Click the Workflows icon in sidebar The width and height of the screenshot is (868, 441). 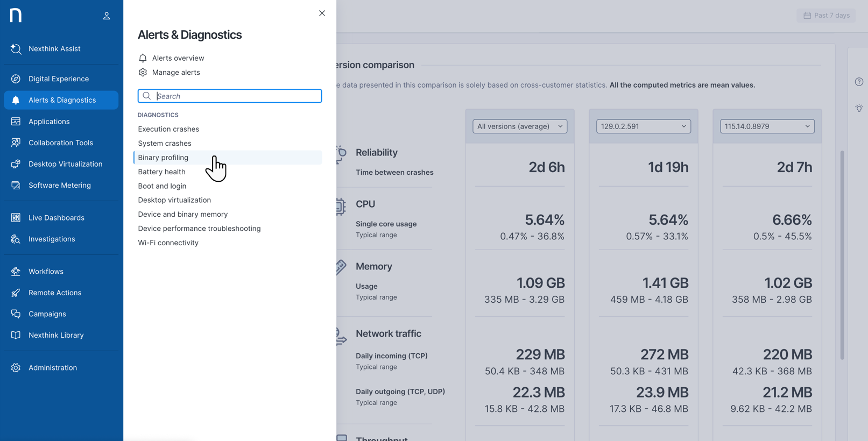click(x=16, y=272)
